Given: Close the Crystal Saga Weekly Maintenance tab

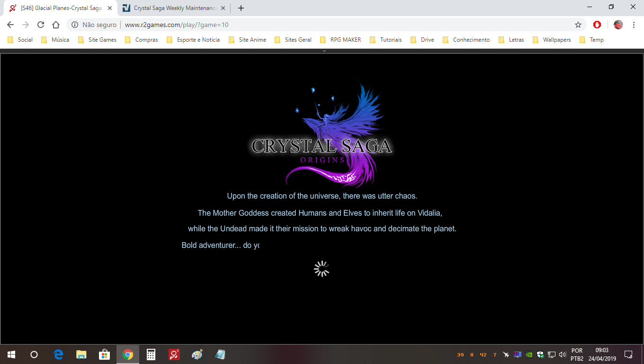Looking at the screenshot, I should point(223,8).
